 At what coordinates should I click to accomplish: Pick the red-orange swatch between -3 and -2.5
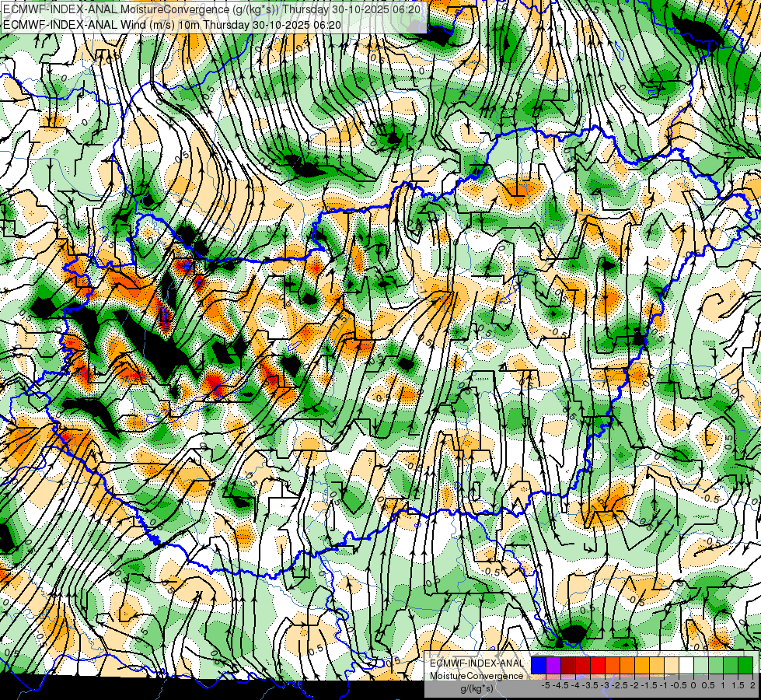[613, 665]
